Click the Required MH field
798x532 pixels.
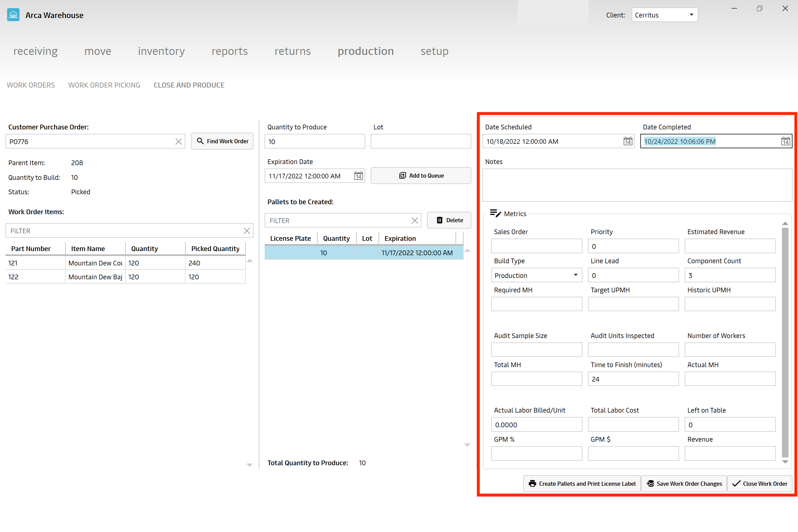pos(537,304)
